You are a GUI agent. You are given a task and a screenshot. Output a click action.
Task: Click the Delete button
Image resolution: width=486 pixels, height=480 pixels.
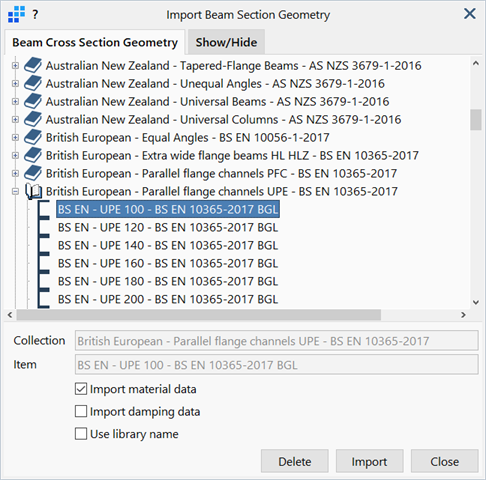(295, 461)
